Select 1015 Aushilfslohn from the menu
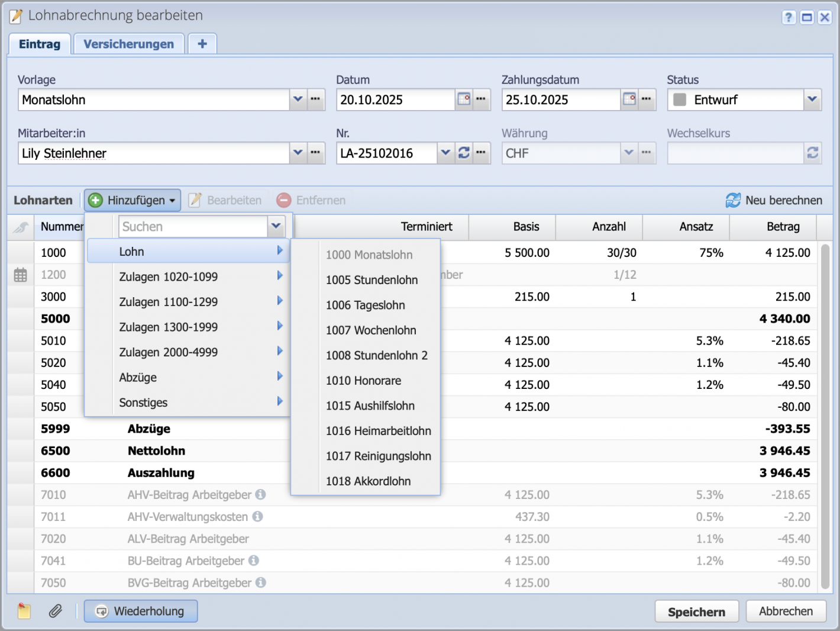 370,405
